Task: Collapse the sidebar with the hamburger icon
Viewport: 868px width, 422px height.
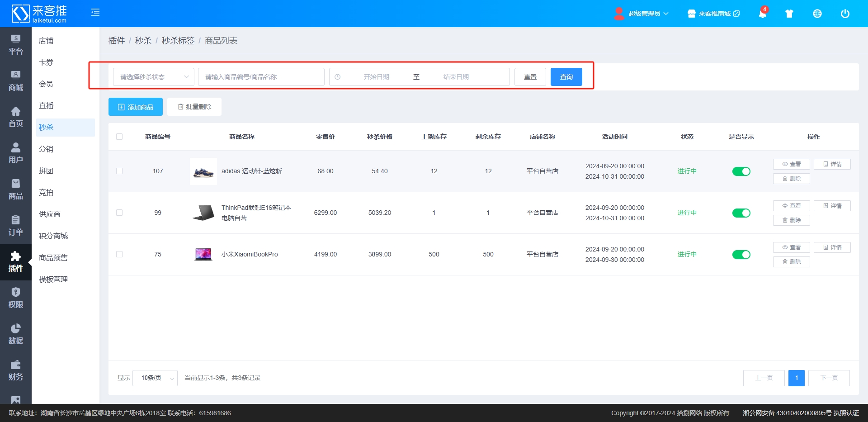Action: pos(95,13)
